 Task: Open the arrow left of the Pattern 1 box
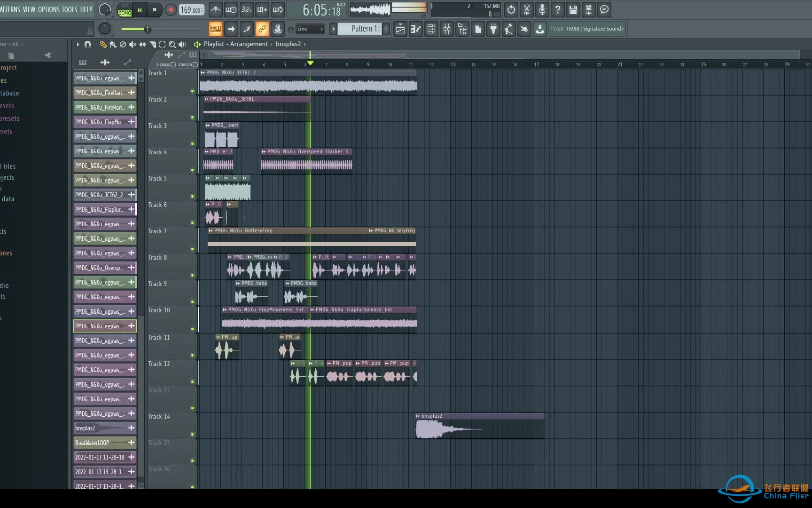click(333, 29)
